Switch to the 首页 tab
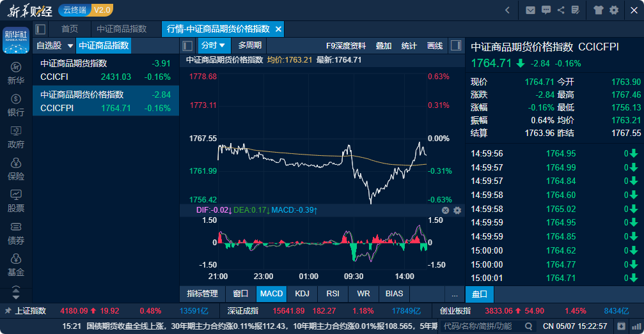The image size is (644, 334). click(70, 29)
